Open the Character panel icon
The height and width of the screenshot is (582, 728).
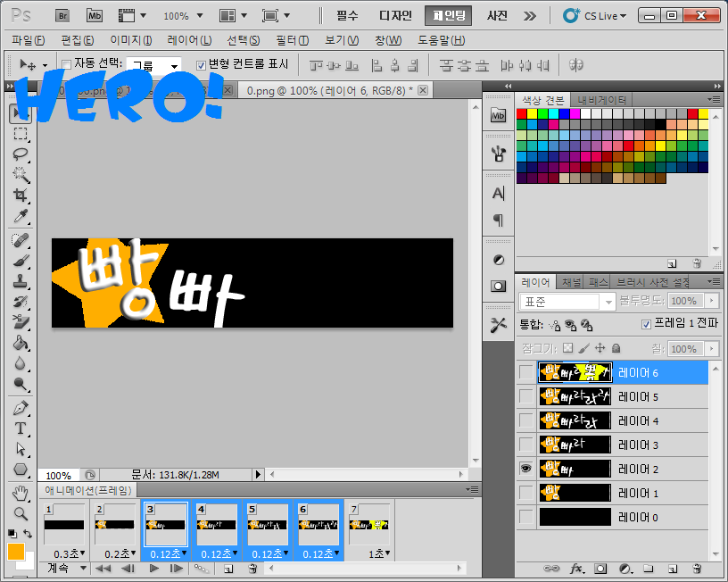pos(498,193)
